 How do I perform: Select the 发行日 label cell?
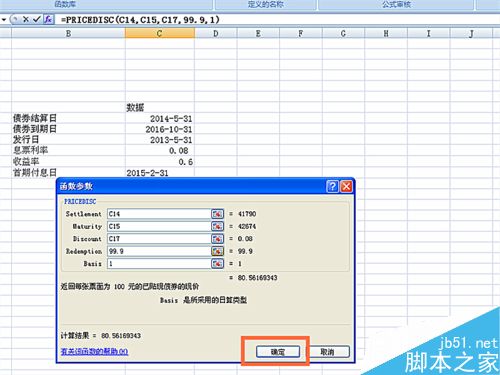pyautogui.click(x=68, y=140)
